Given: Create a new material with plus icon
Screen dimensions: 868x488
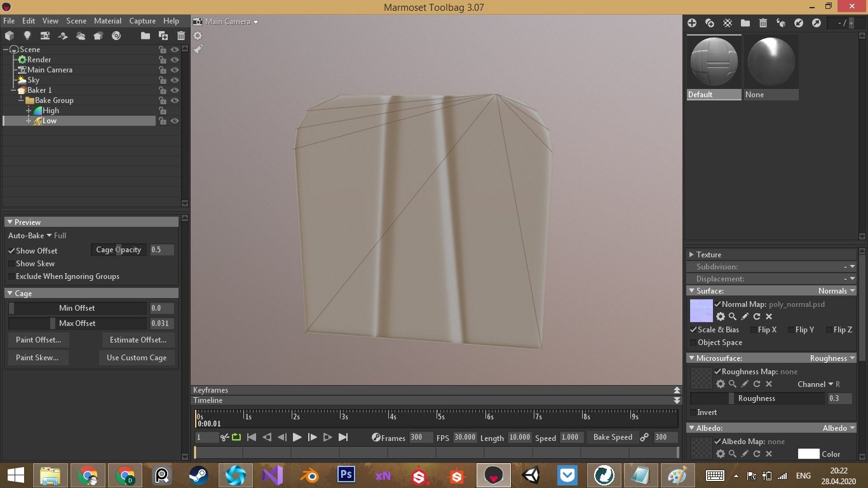Looking at the screenshot, I should 692,23.
